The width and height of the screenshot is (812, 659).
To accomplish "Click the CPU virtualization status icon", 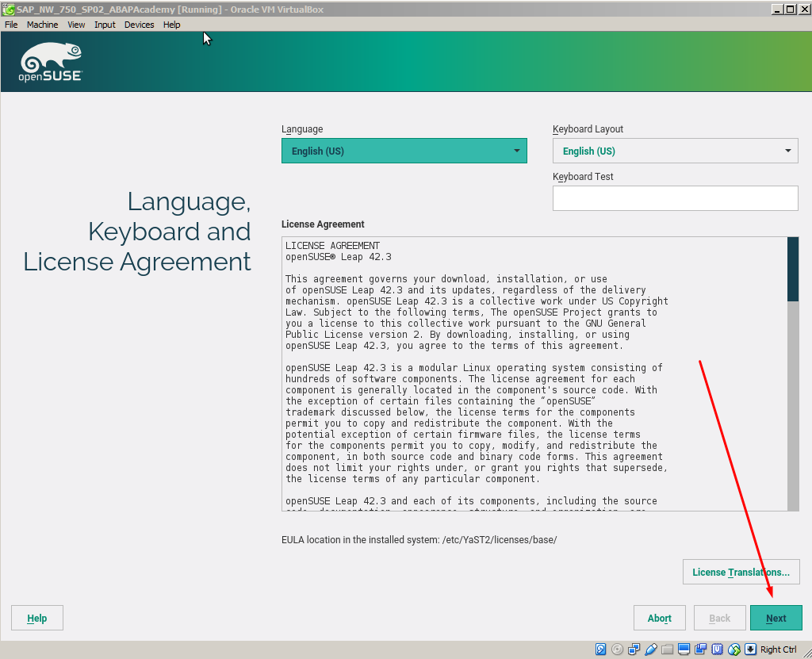I will coord(717,649).
